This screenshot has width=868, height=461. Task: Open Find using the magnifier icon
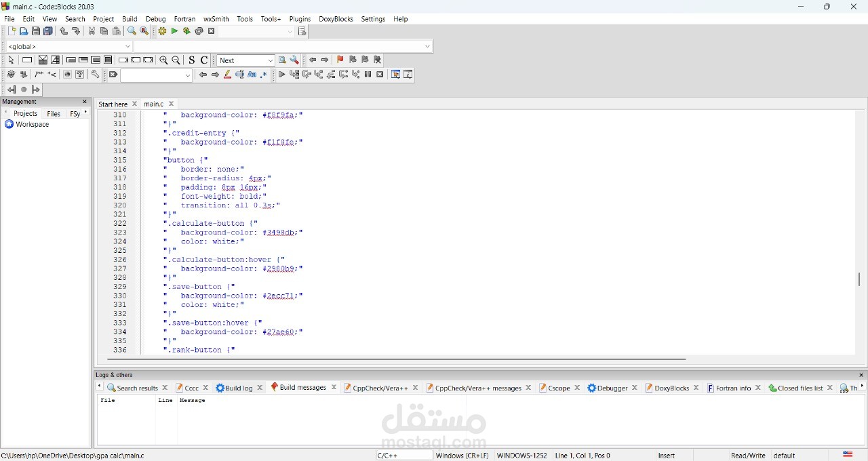[132, 31]
